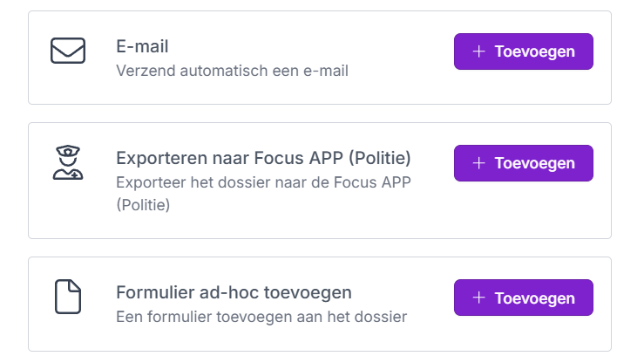Click the plus icon in E-mail's button
The image size is (644, 356).
(x=478, y=51)
